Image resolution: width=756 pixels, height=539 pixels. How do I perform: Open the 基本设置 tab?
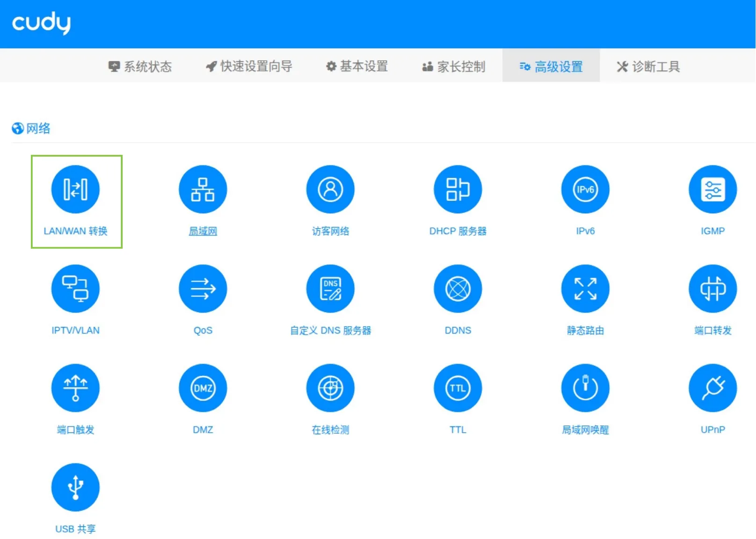[x=357, y=66]
